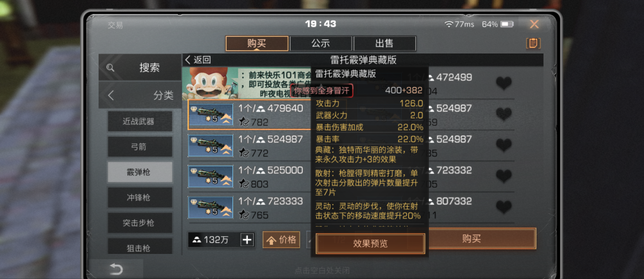The width and height of the screenshot is (644, 279).
Task: Sort listings by 价格 arrow button
Action: [x=281, y=240]
